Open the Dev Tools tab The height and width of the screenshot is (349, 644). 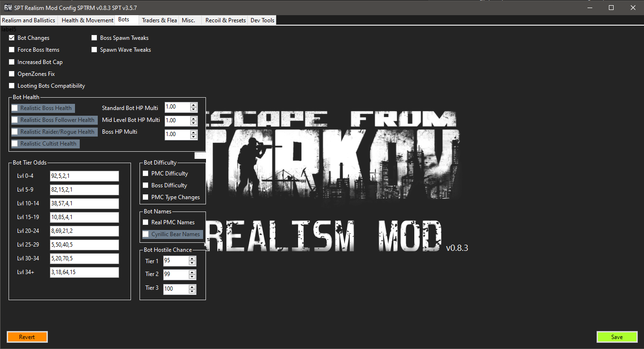click(262, 20)
